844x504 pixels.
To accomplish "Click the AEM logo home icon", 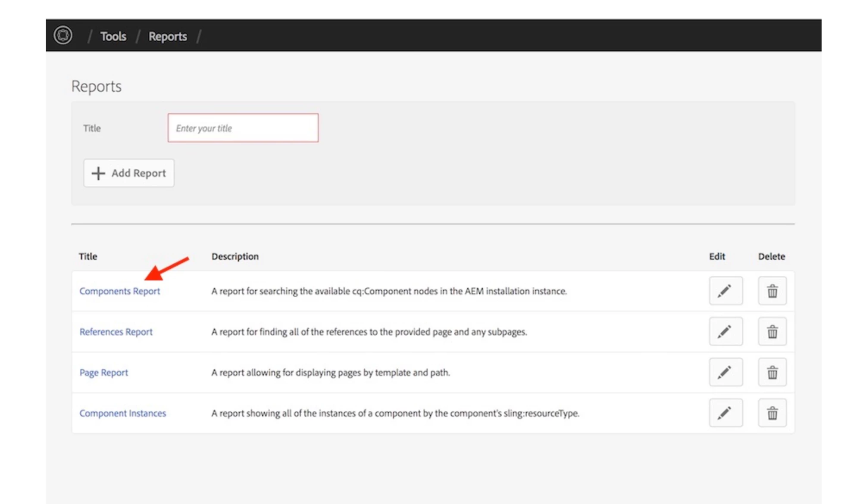I will 63,35.
